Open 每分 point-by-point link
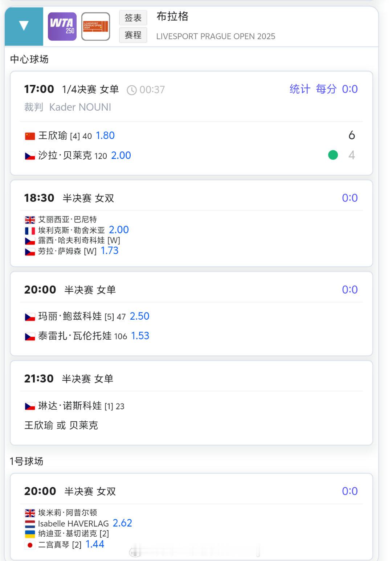 (326, 89)
